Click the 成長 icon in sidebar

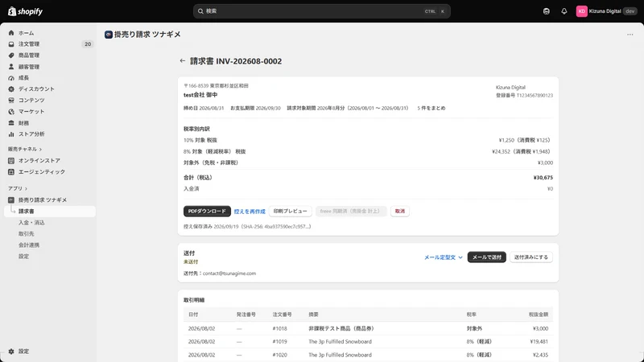pos(11,78)
